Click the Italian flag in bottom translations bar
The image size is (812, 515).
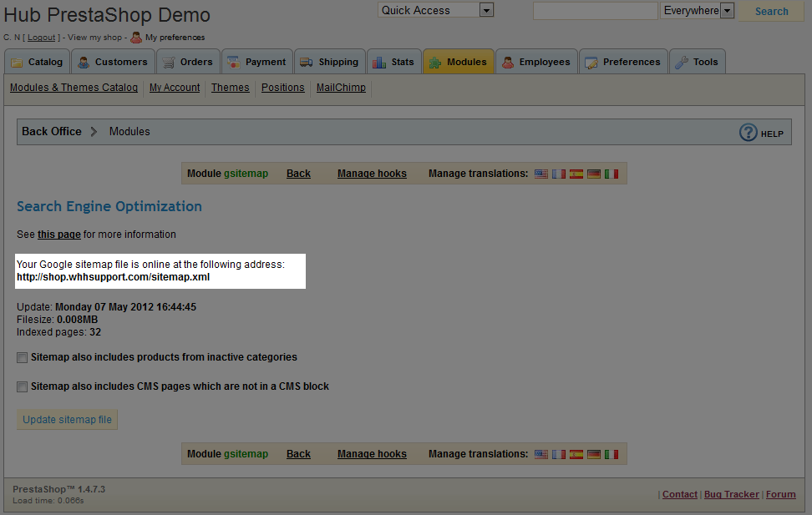tap(612, 454)
